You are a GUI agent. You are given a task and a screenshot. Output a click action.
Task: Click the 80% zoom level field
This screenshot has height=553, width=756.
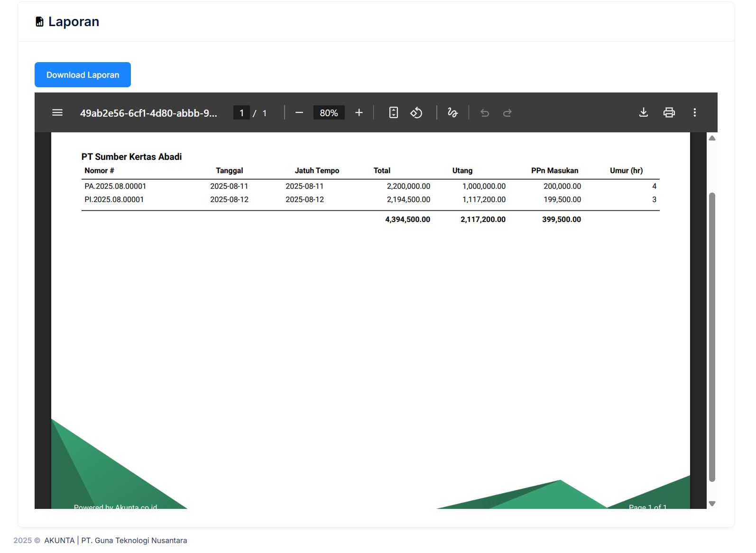click(329, 113)
